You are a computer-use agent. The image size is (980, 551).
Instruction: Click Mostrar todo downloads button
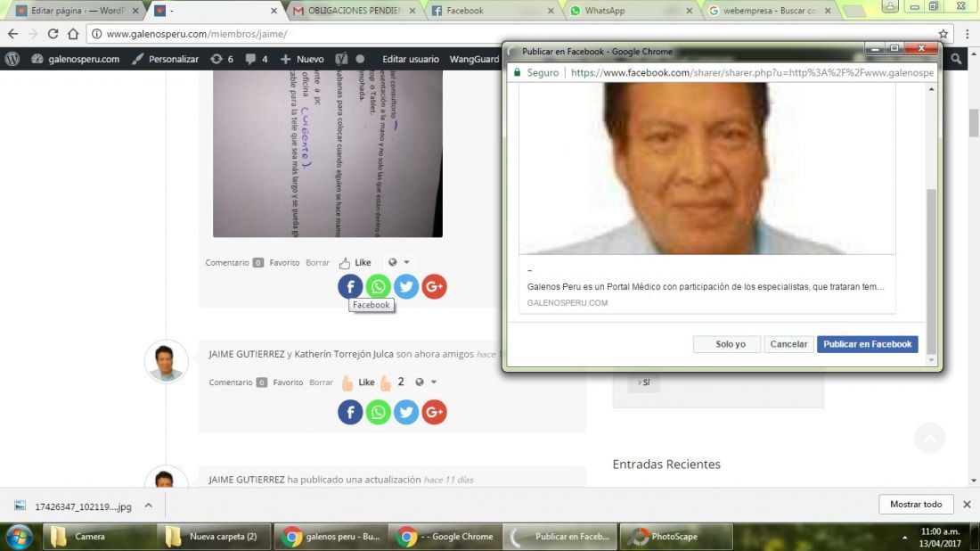click(916, 504)
